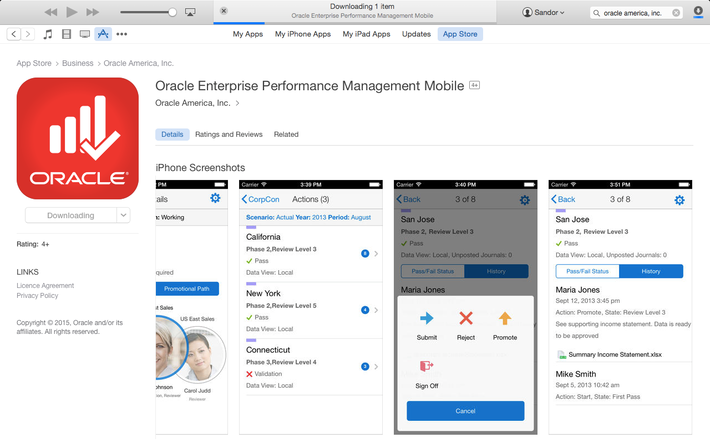Open the Licence Agreement link
The width and height of the screenshot is (710, 443).
[x=45, y=285]
